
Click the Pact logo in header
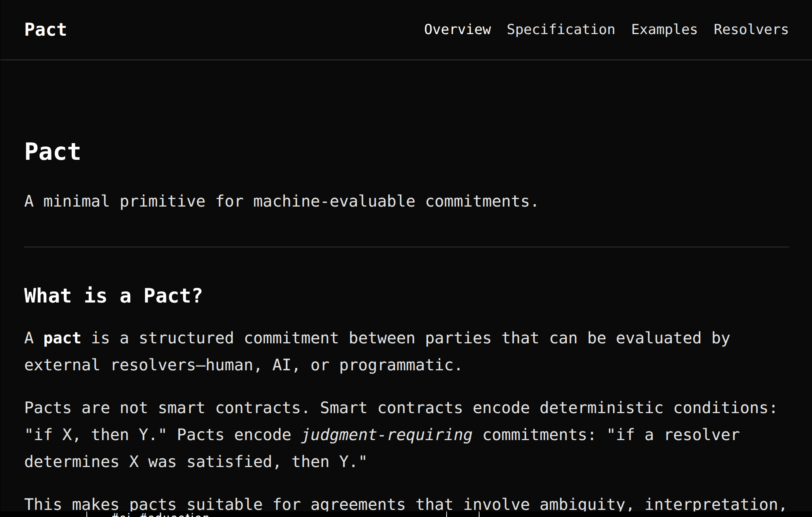click(46, 30)
